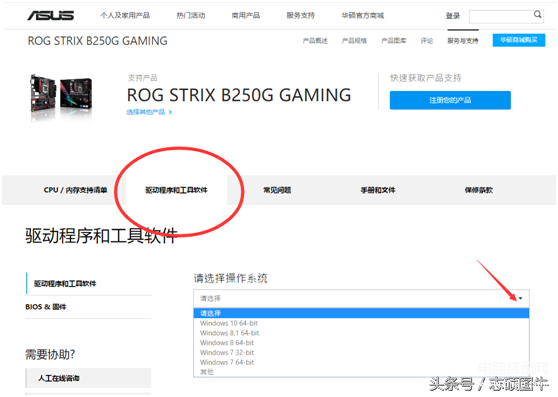This screenshot has height=397, width=558.
Task: Click the 华硕商城购买 button
Action: (518, 40)
